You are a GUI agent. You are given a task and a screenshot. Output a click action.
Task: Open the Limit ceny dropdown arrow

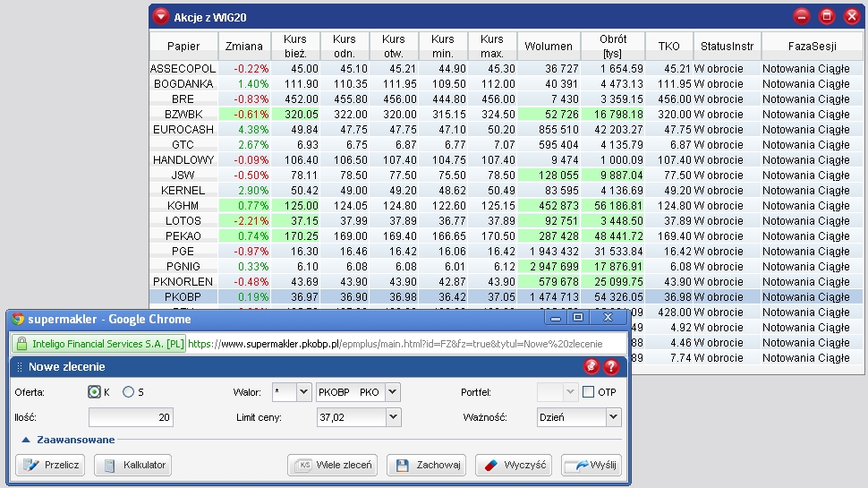(x=393, y=417)
